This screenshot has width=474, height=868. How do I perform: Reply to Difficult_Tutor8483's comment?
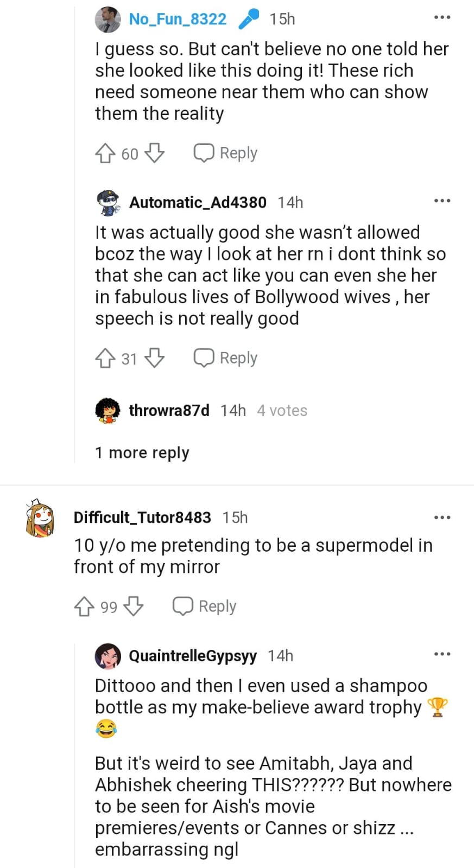click(205, 607)
